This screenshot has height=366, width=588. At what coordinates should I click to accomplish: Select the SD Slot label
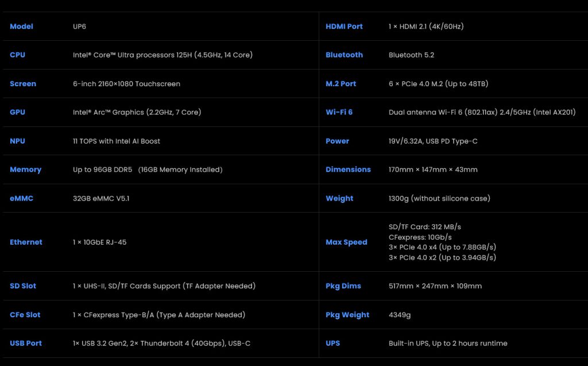(23, 286)
